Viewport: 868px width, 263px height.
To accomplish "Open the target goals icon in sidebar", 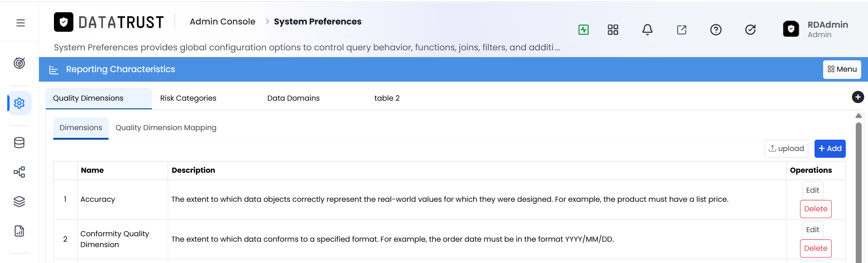I will pos(19,63).
